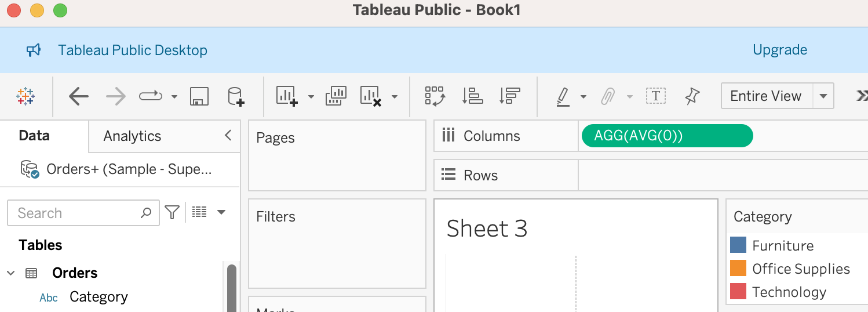Viewport: 868px width, 312px height.
Task: Click the Sort Descending icon
Action: coord(509,96)
